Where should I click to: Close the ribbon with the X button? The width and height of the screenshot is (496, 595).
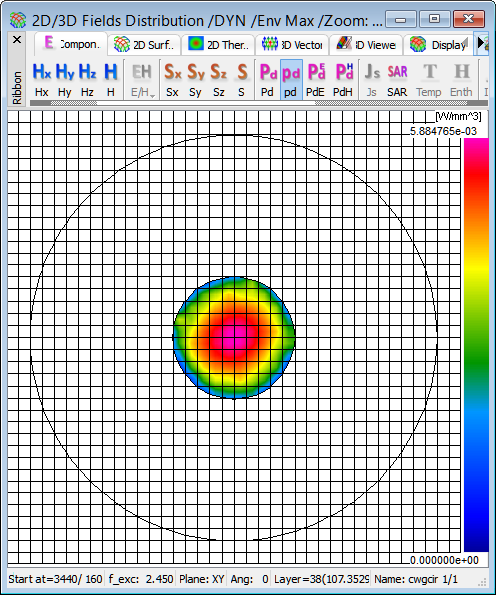click(x=17, y=39)
